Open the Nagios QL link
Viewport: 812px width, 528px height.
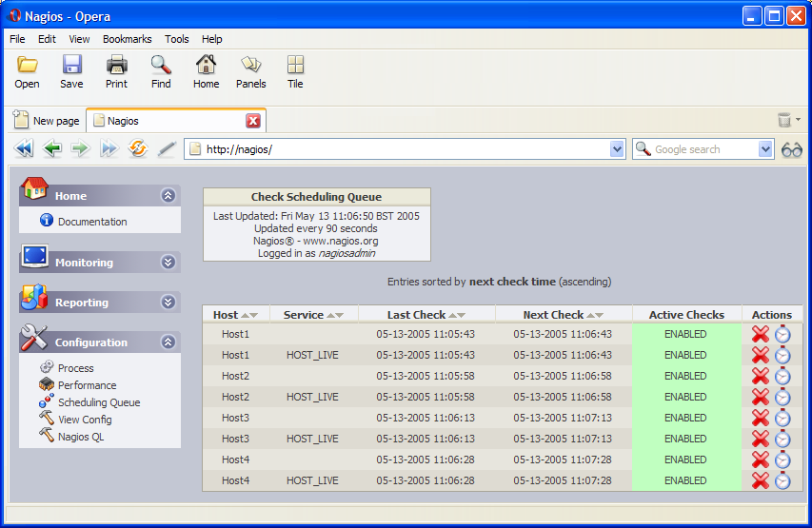pos(81,437)
